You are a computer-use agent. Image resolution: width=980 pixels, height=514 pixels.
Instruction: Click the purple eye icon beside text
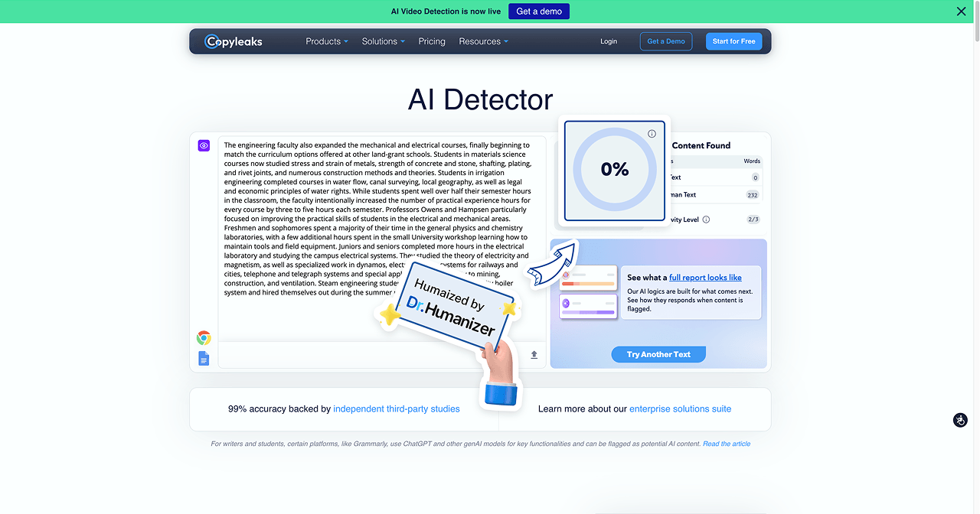[x=204, y=145]
